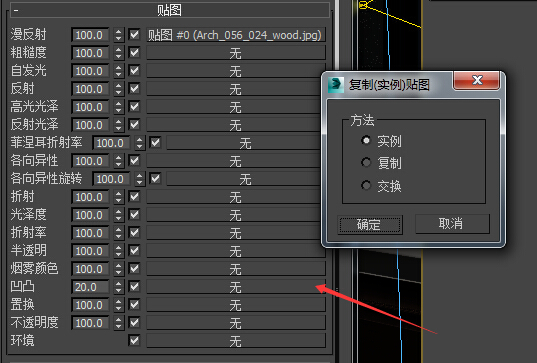Click the 3ds Max icon in dialog title
The width and height of the screenshot is (537, 363).
(x=336, y=85)
